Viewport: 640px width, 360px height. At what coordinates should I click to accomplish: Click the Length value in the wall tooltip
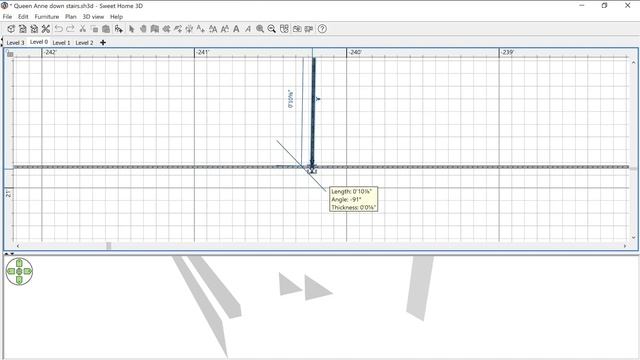coord(362,191)
